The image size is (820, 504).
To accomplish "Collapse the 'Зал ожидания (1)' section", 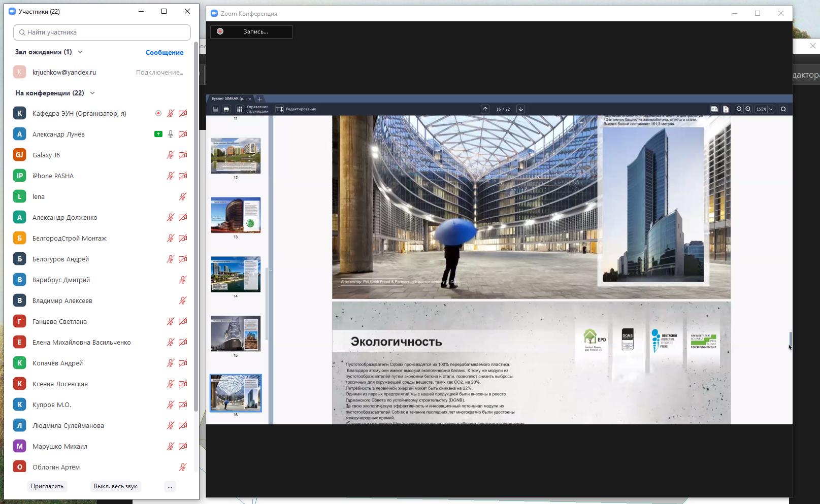I will [80, 52].
